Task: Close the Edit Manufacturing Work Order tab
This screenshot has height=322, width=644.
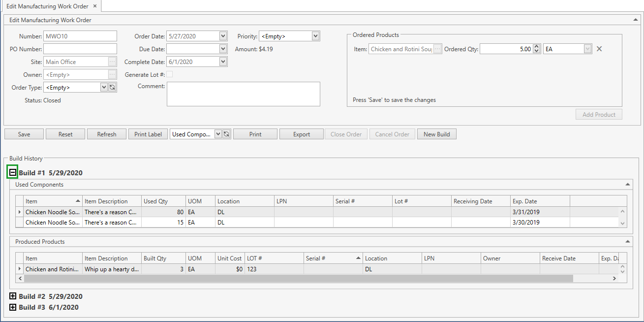Action: [95, 6]
